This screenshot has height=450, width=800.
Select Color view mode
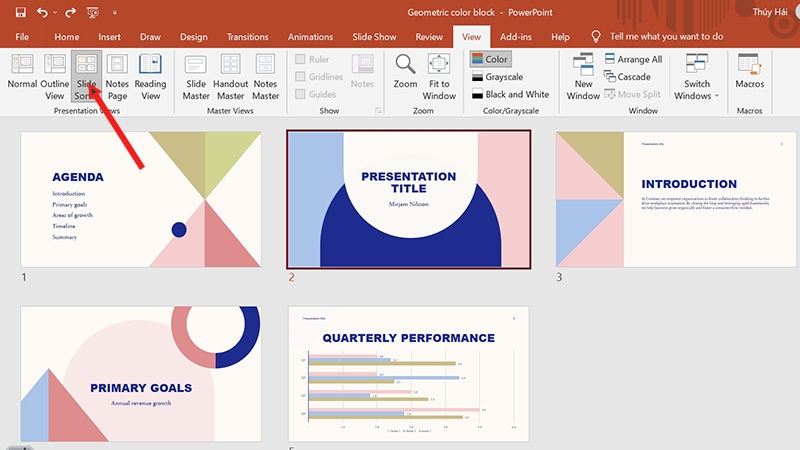[490, 59]
